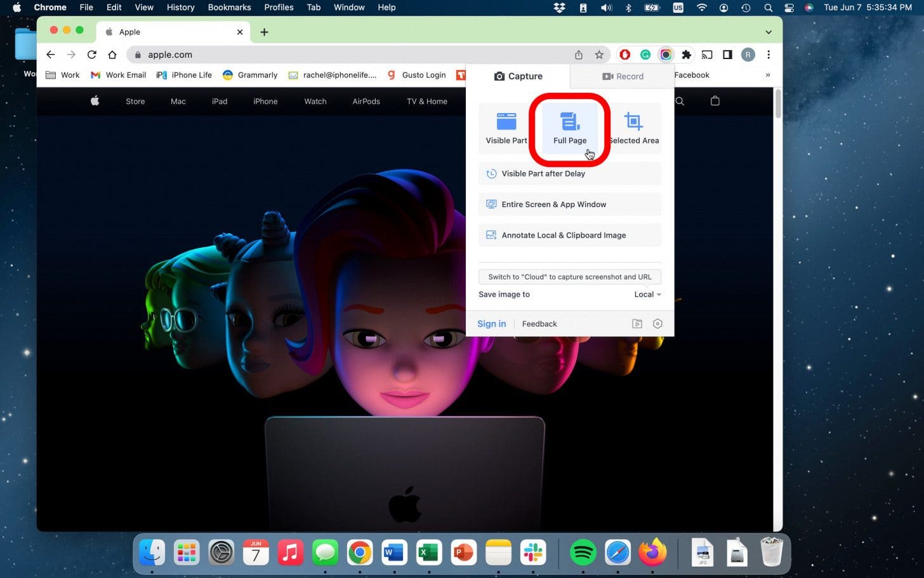Viewport: 924px width, 578px height.
Task: Open the History menu
Action: [180, 7]
